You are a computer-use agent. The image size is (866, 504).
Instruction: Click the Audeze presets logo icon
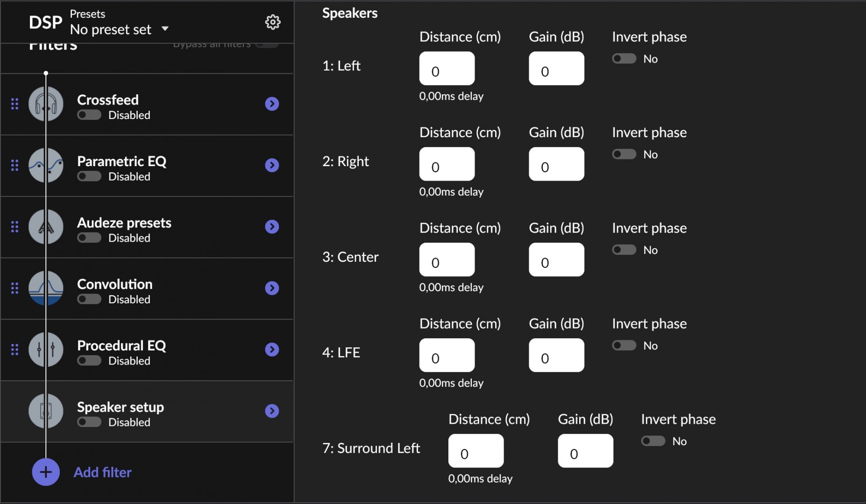tap(46, 227)
